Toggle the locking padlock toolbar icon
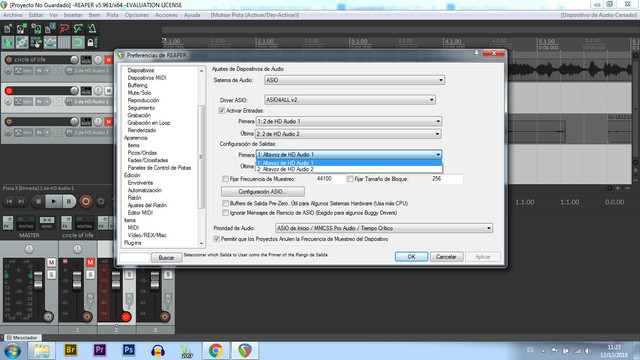640x360 pixels. (x=92, y=42)
